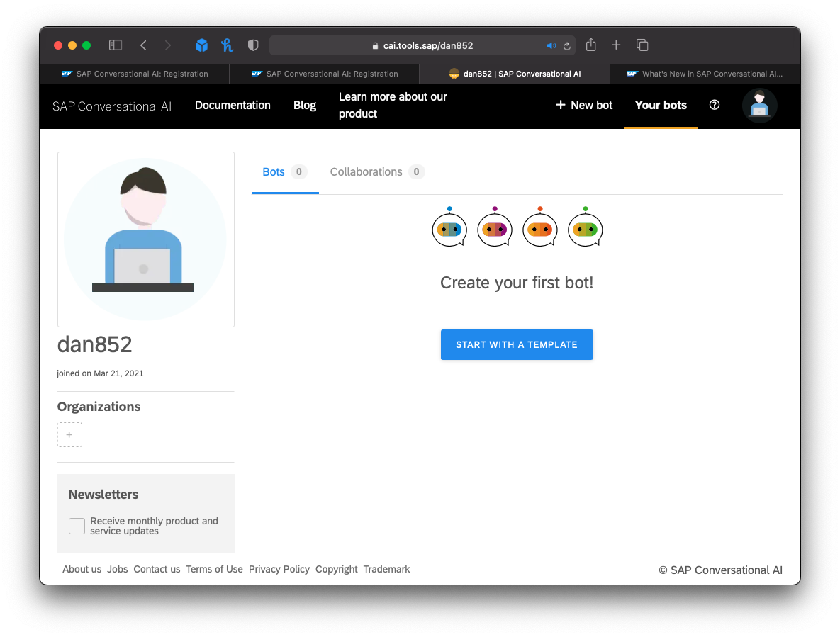Open the About us footer link
The height and width of the screenshot is (637, 840).
[82, 569]
